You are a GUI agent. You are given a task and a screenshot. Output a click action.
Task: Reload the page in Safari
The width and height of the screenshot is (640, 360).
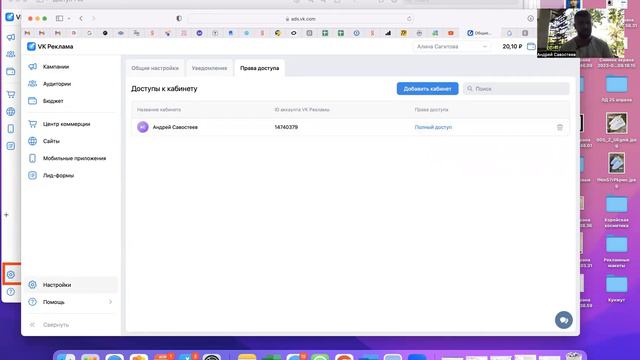tap(409, 19)
